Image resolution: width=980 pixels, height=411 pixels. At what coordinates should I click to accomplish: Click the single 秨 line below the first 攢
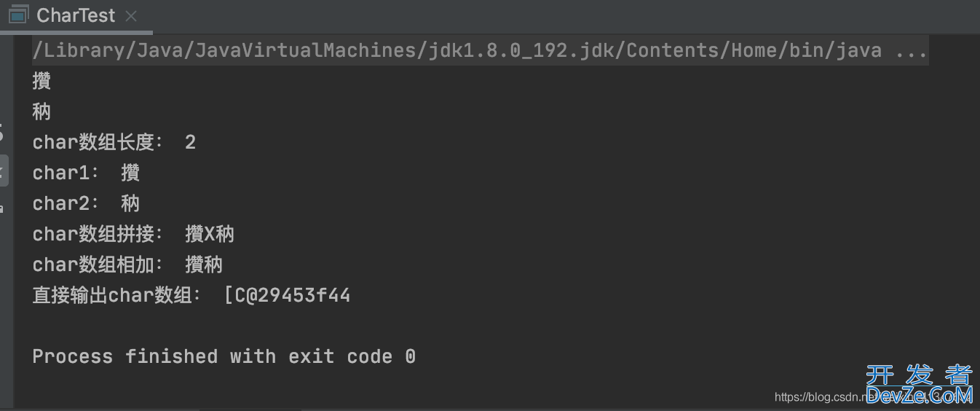(42, 111)
